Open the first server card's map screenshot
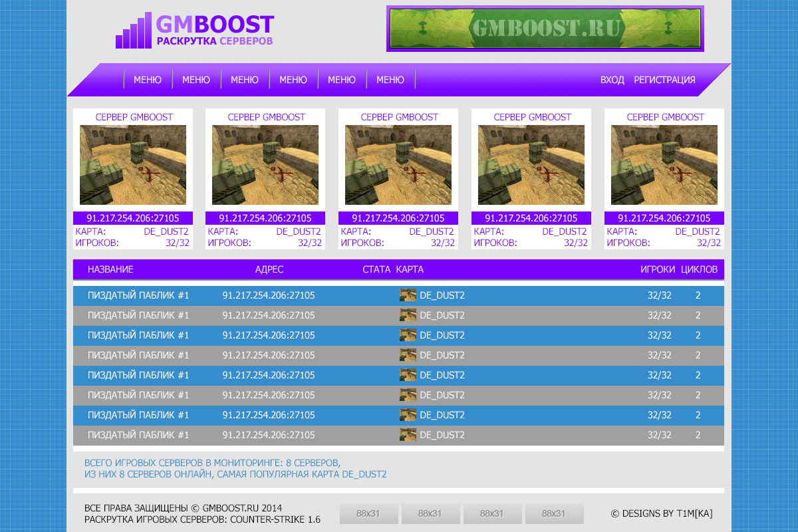The width and height of the screenshot is (798, 532). click(133, 165)
